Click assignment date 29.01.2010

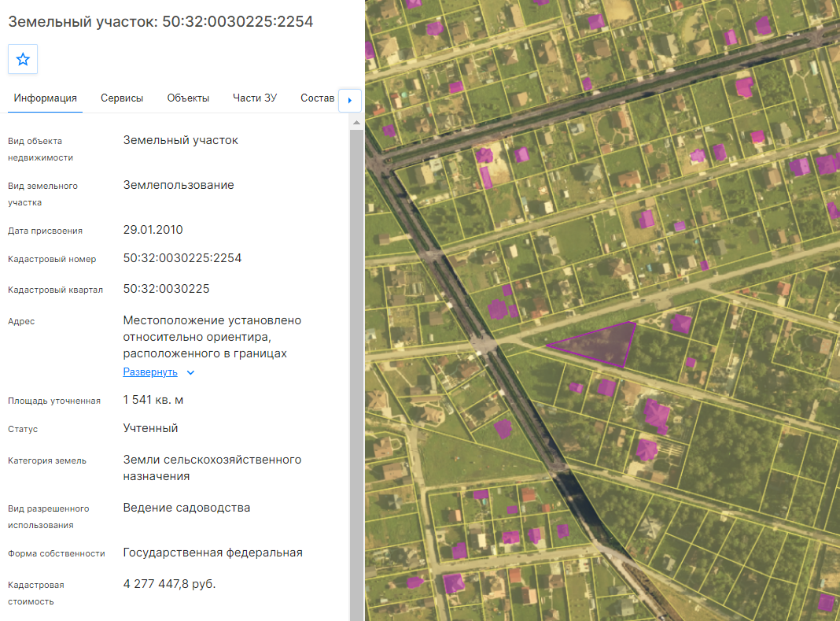(x=153, y=230)
